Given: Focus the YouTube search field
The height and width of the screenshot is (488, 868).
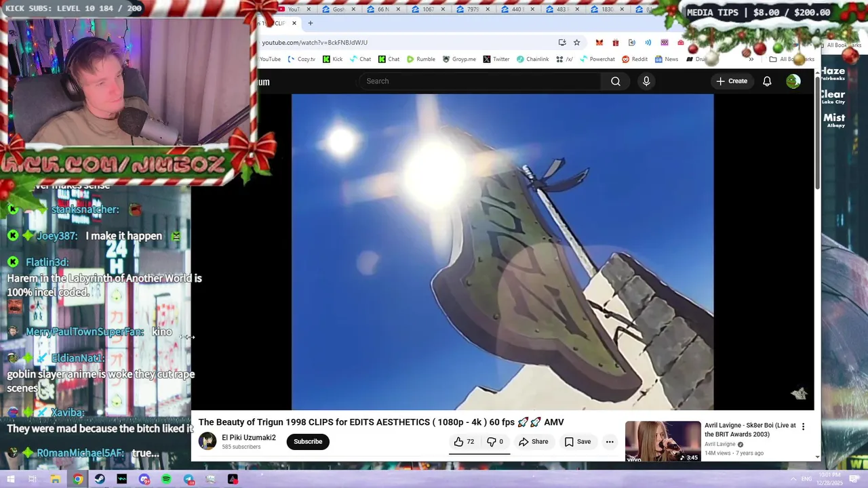Looking at the screenshot, I should pos(480,81).
